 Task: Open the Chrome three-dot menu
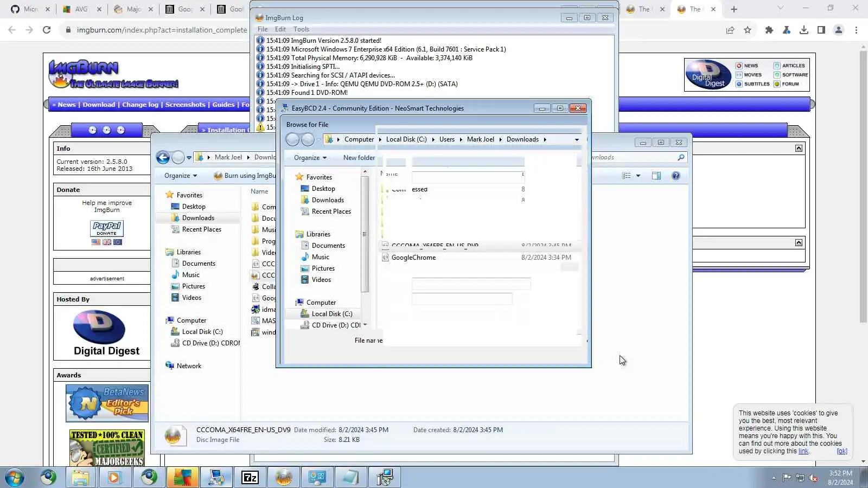pyautogui.click(x=856, y=30)
